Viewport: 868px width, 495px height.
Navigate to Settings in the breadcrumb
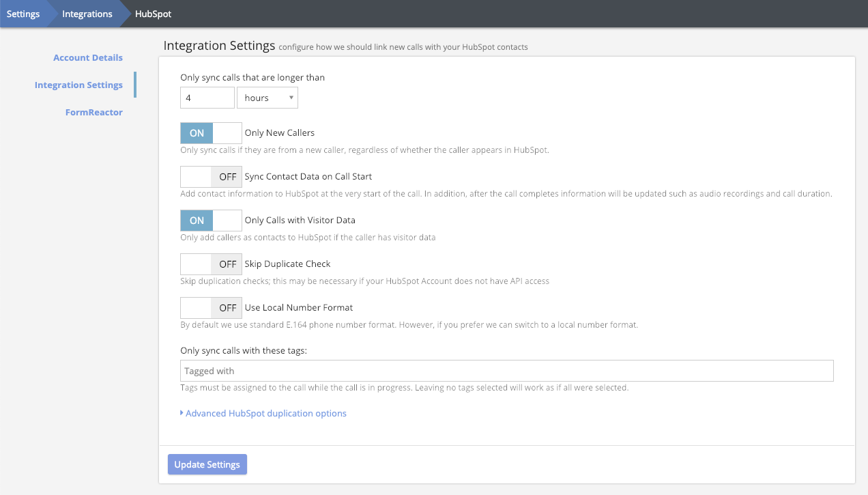tap(23, 14)
